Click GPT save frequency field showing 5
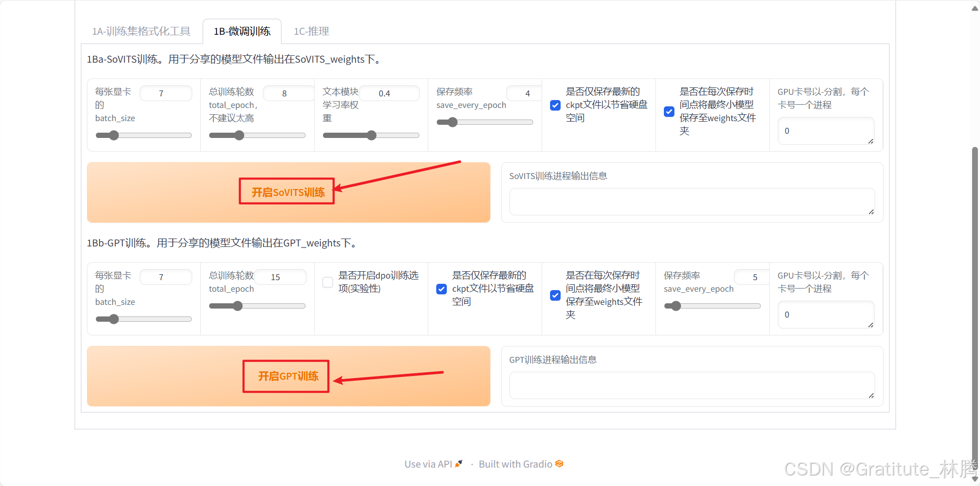This screenshot has width=980, height=486. pyautogui.click(x=752, y=277)
